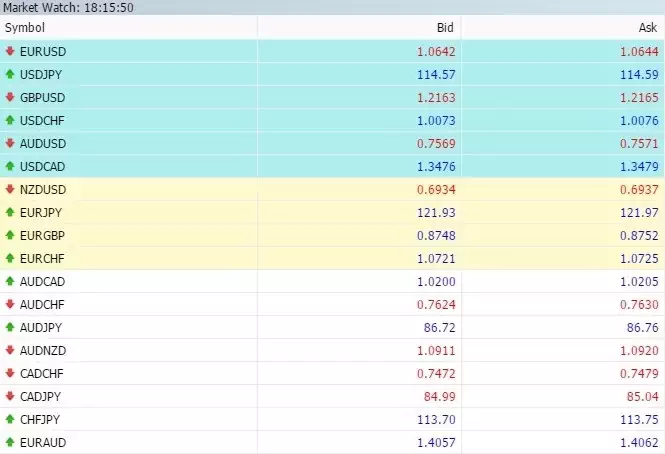Viewport: 665px width, 454px height.
Task: Click AUDCHF ask price 0.7630
Action: 639,304
